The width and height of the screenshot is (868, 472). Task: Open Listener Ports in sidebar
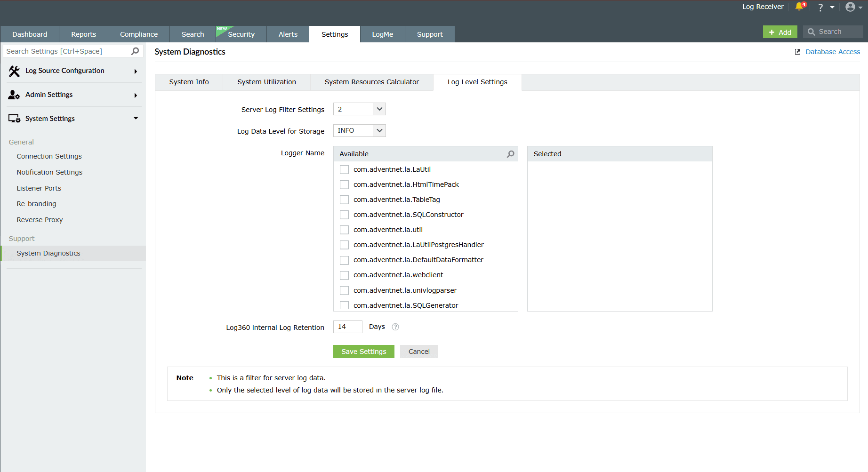click(39, 188)
